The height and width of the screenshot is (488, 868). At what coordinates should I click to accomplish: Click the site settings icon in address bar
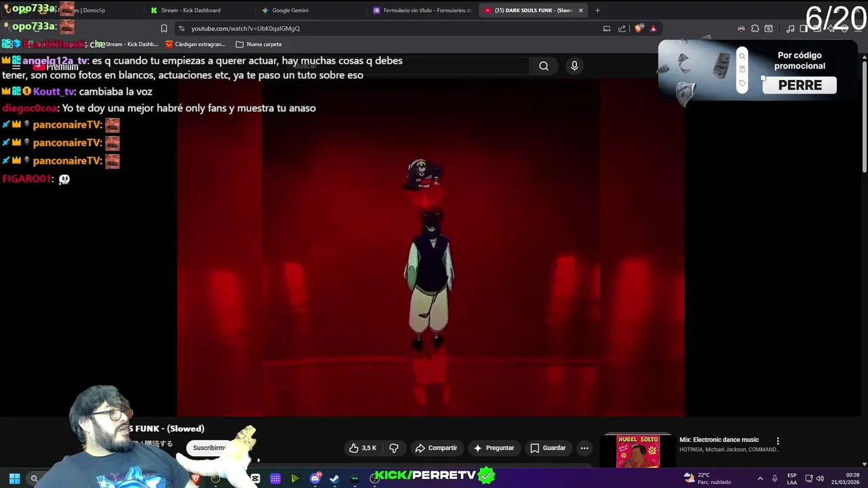[181, 28]
